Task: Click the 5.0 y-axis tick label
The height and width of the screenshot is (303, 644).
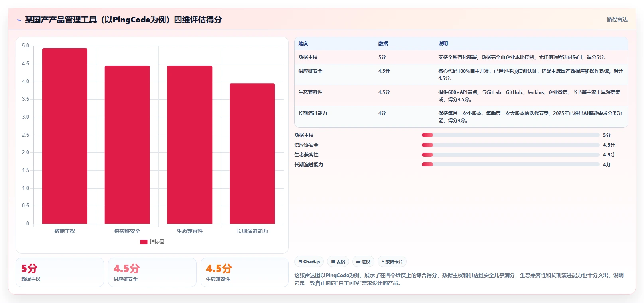Action: point(26,46)
